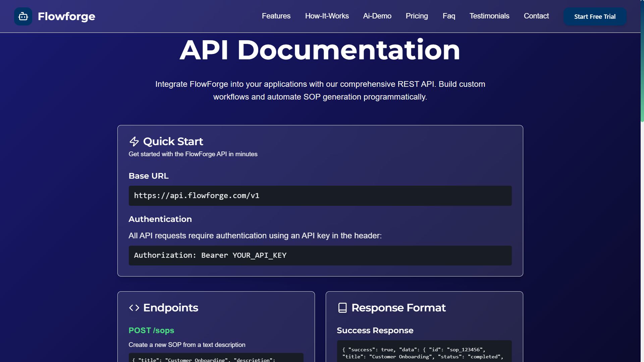Click the Flowforge brand name
644x362 pixels.
tap(66, 16)
